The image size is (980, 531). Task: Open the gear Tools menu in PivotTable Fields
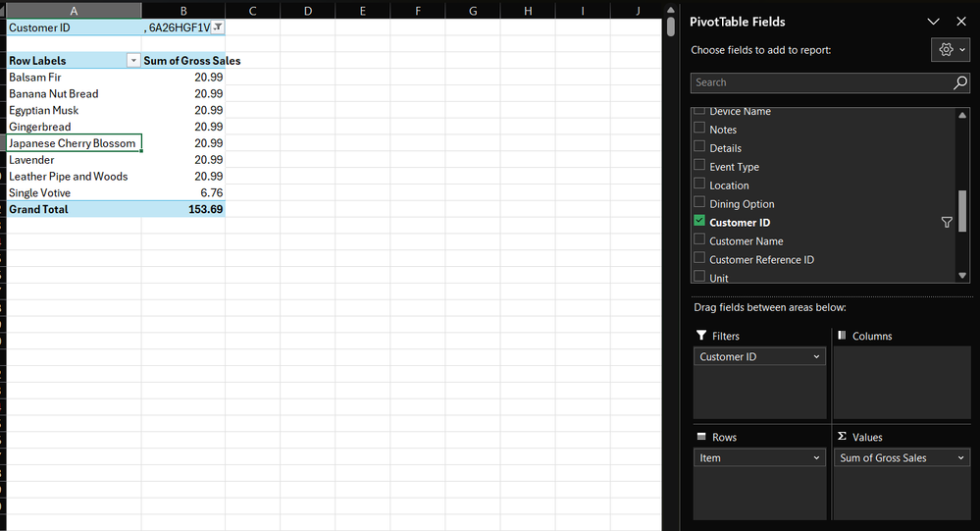(x=951, y=50)
